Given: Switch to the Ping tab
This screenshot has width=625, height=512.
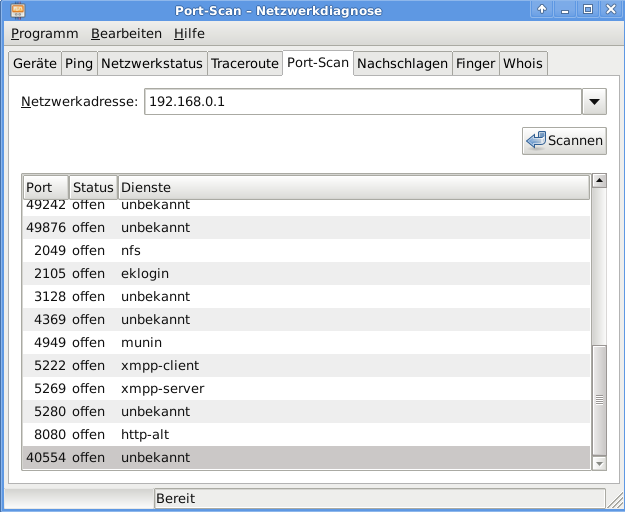Looking at the screenshot, I should 79,63.
